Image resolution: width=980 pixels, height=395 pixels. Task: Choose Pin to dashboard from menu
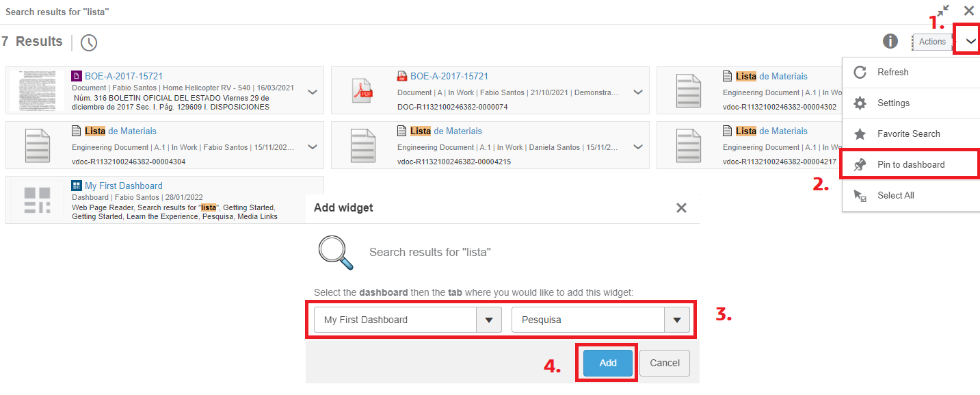(x=910, y=165)
